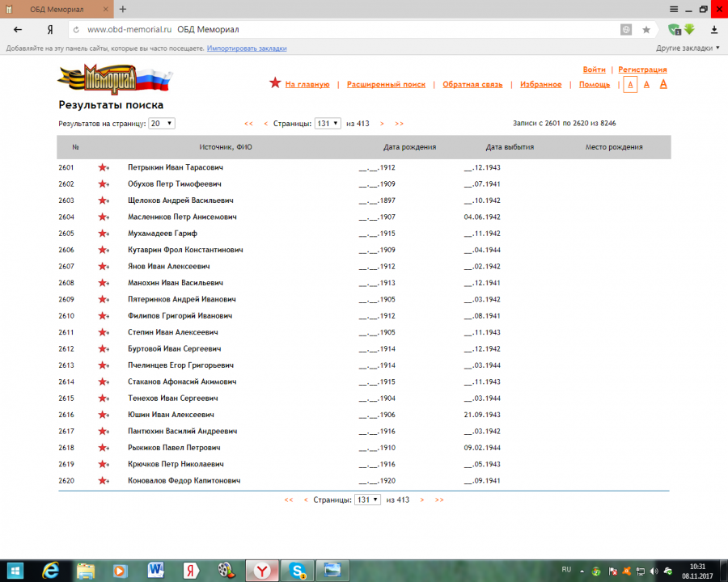The width and height of the screenshot is (728, 582).
Task: Click the Memorial site logo
Action: point(115,79)
